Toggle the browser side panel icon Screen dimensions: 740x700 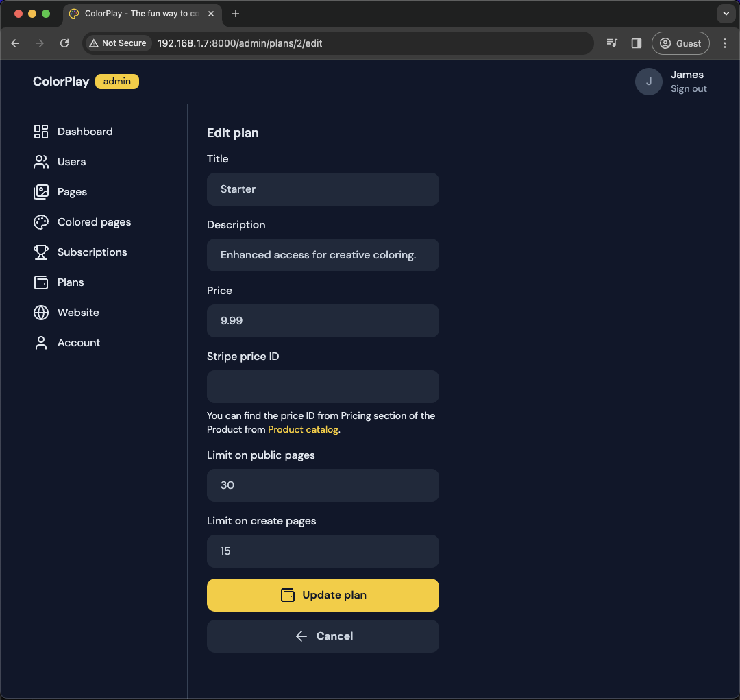click(637, 43)
